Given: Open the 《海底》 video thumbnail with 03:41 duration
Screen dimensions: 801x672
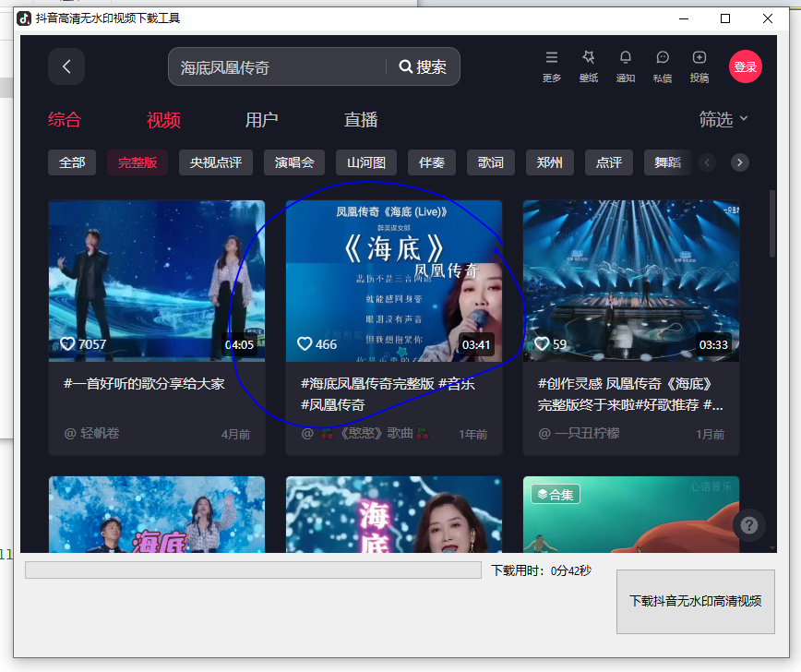Looking at the screenshot, I should click(394, 281).
